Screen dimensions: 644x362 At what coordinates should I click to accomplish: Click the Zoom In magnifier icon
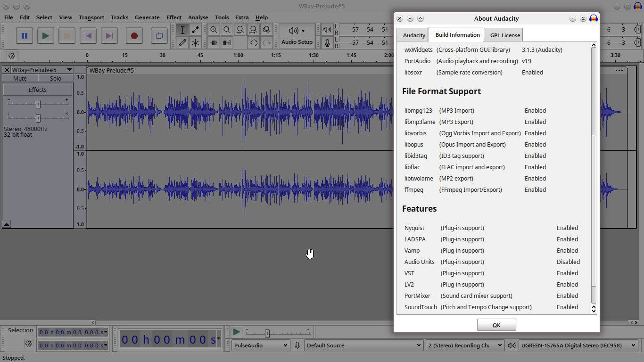click(x=214, y=30)
